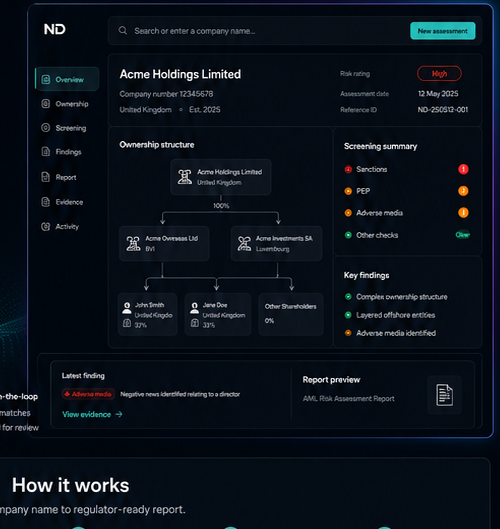The height and width of the screenshot is (529, 500).
Task: Click the High risk rating badge
Action: (x=439, y=74)
